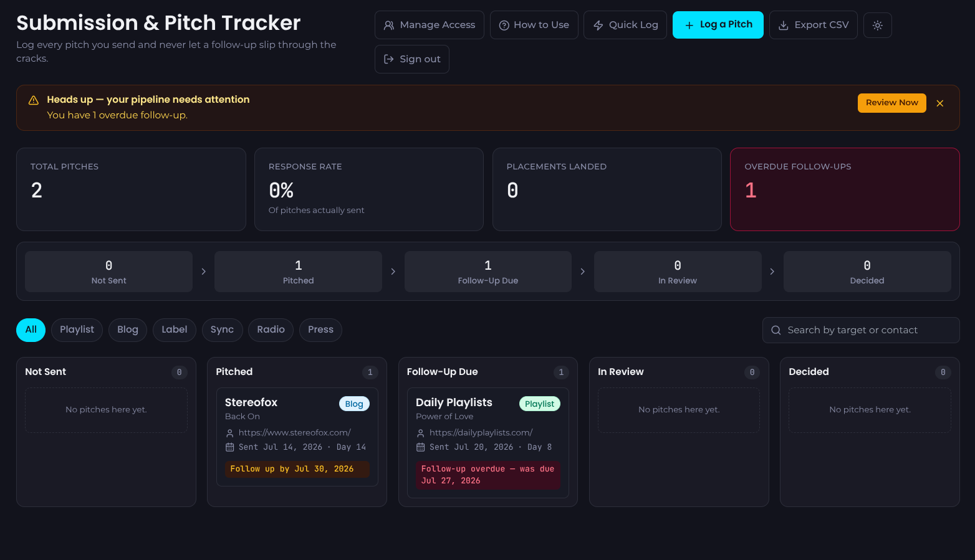The width and height of the screenshot is (975, 560).
Task: Focus the search by target or contact field
Action: (860, 330)
